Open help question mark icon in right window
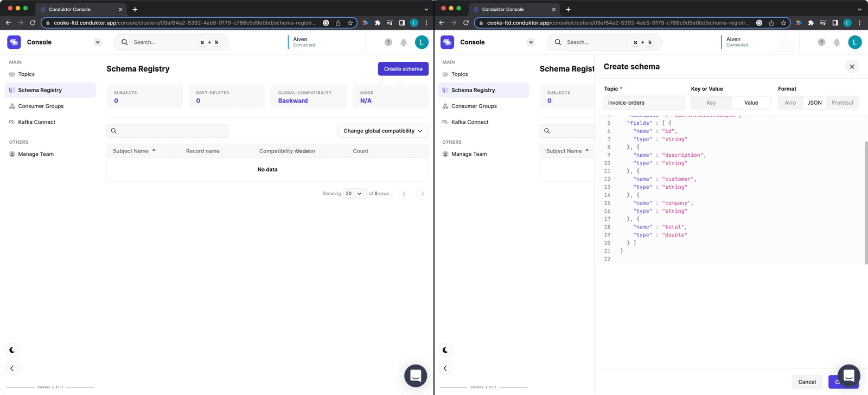868x395 pixels. (x=821, y=42)
